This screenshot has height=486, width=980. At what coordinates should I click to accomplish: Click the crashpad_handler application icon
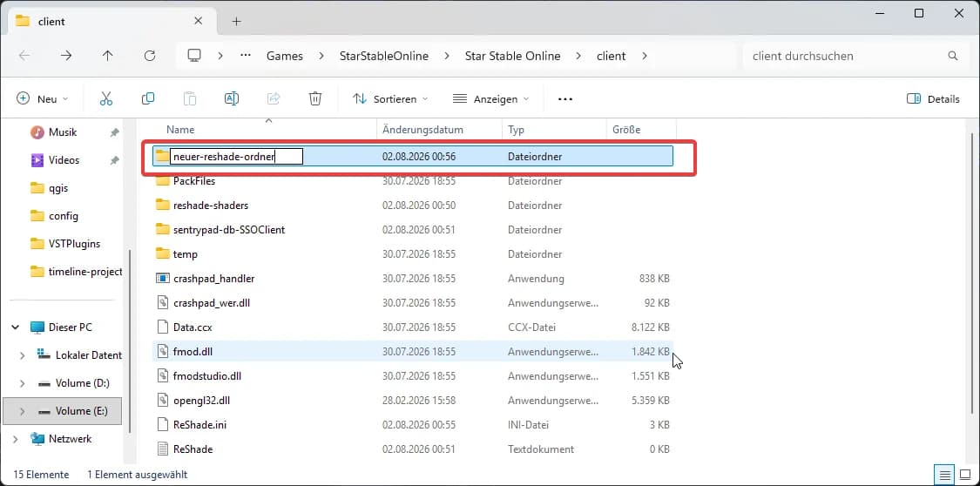tap(163, 279)
